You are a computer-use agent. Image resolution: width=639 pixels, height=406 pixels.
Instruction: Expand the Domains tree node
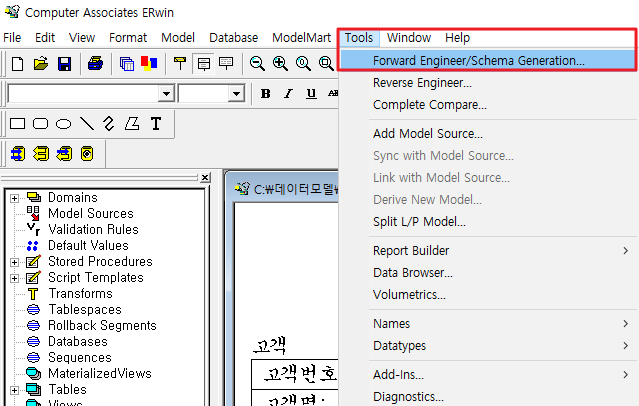coord(14,198)
